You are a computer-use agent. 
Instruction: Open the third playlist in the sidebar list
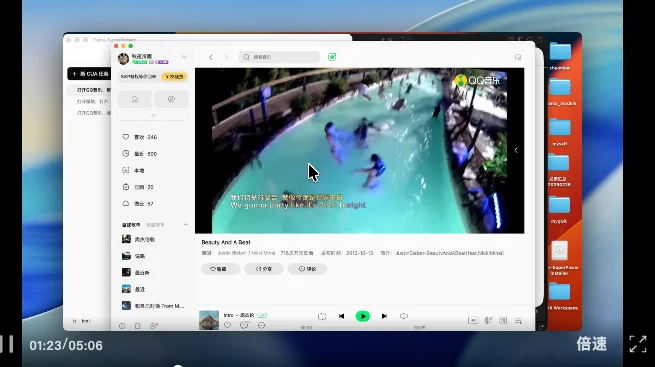pyautogui.click(x=153, y=273)
